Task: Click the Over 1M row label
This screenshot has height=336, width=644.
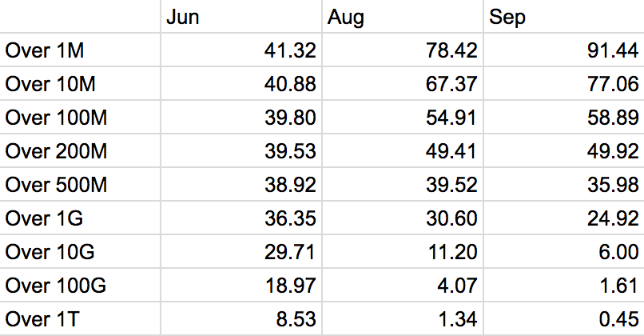Action: (x=80, y=50)
